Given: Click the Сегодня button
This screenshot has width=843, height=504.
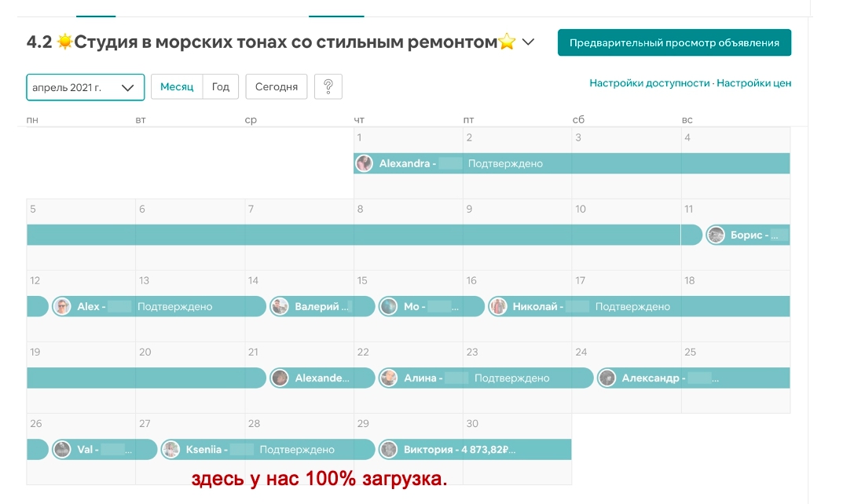Looking at the screenshot, I should click(x=276, y=87).
